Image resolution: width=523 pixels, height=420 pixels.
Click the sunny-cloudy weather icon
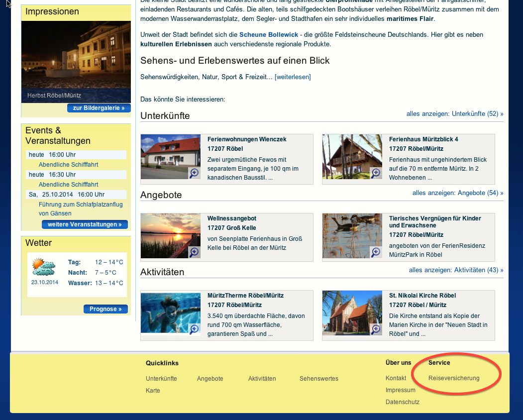44,267
